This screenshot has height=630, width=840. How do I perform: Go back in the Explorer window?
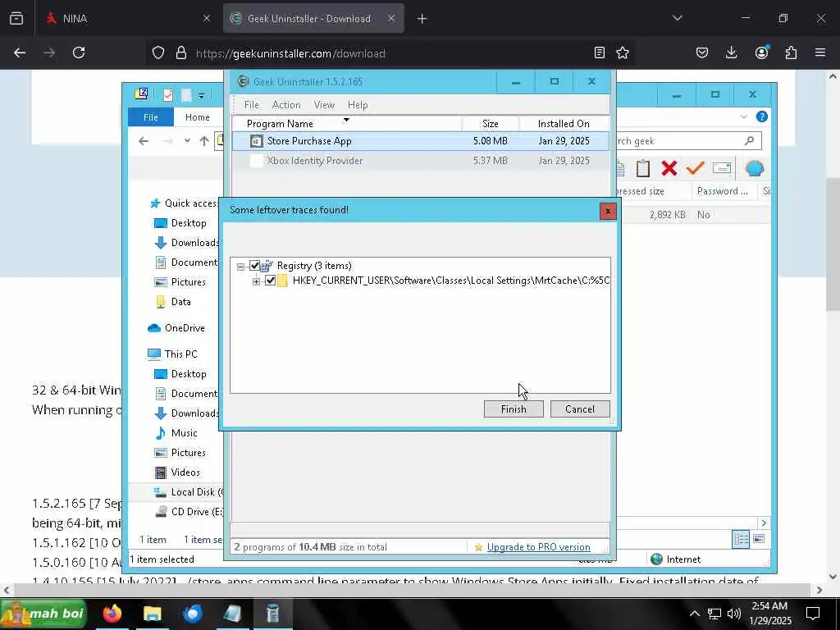(144, 141)
